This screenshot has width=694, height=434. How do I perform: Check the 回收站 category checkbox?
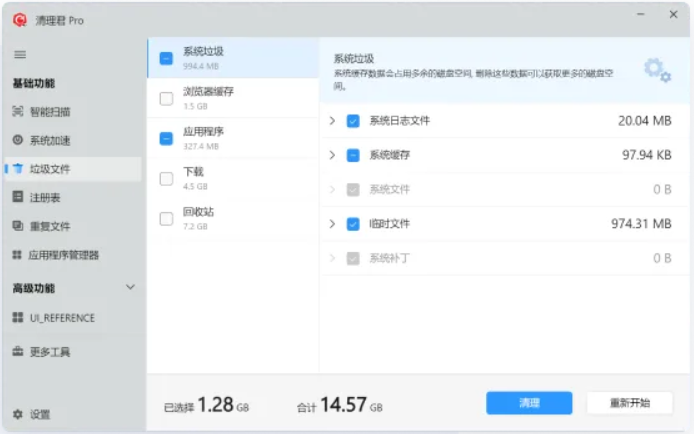[x=166, y=219]
